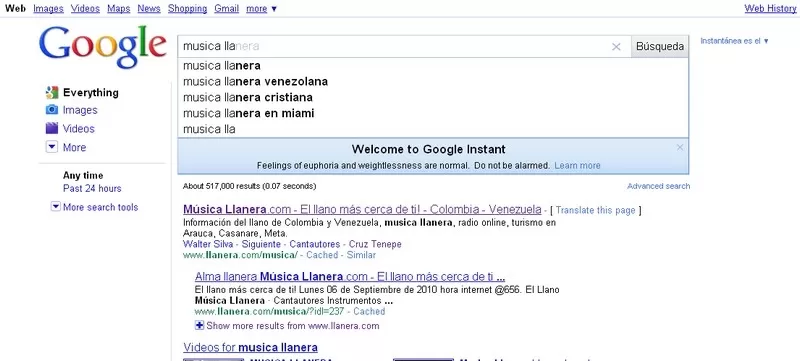This screenshot has height=361, width=800.
Task: Open the Videos tab in top bar
Action: click(x=85, y=9)
